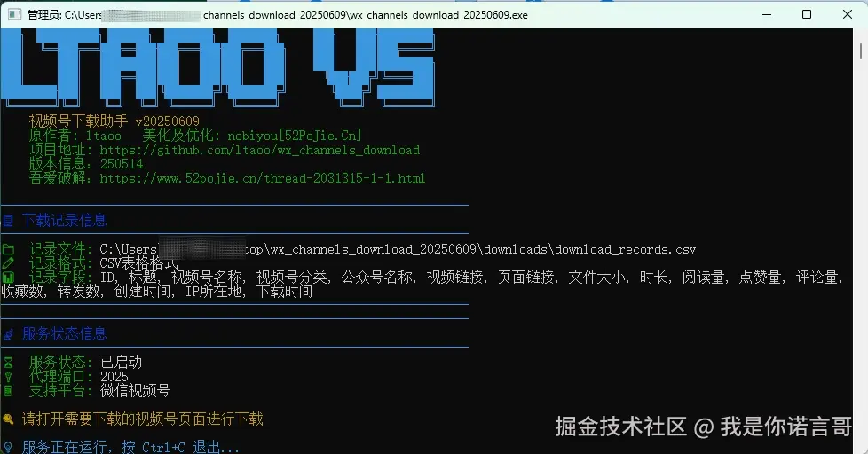Maximize the console window
Image resolution: width=868 pixels, height=454 pixels.
[x=807, y=14]
